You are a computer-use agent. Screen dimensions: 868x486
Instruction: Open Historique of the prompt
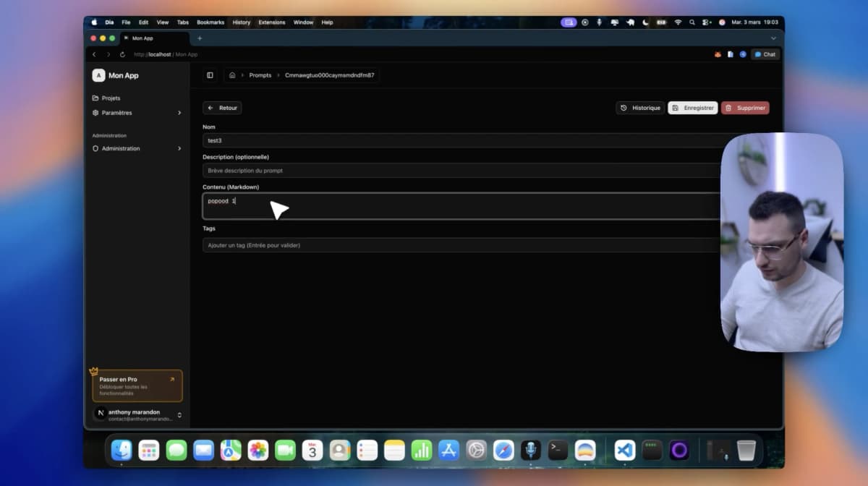tap(640, 108)
